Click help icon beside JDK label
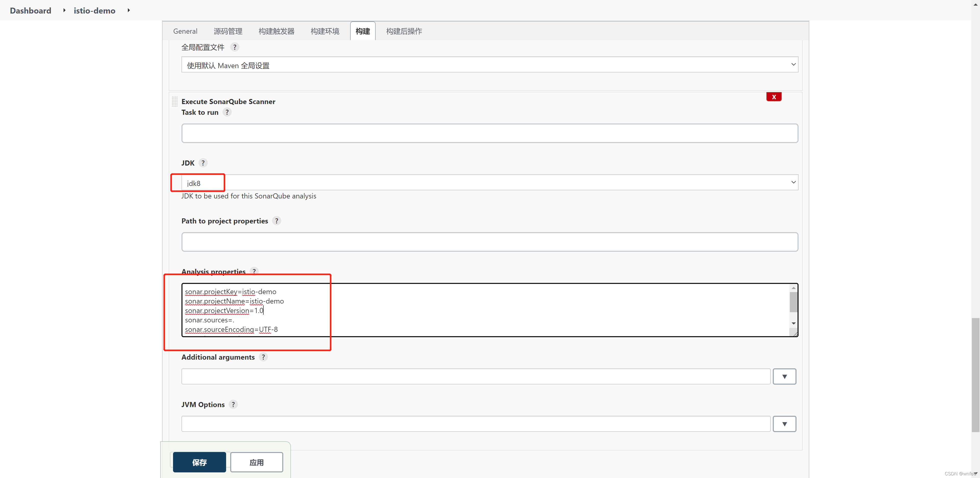980x478 pixels. 203,163
